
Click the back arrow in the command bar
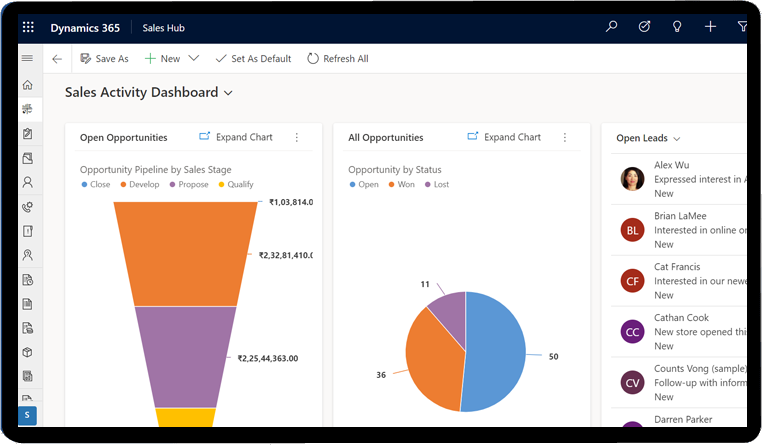tap(57, 59)
